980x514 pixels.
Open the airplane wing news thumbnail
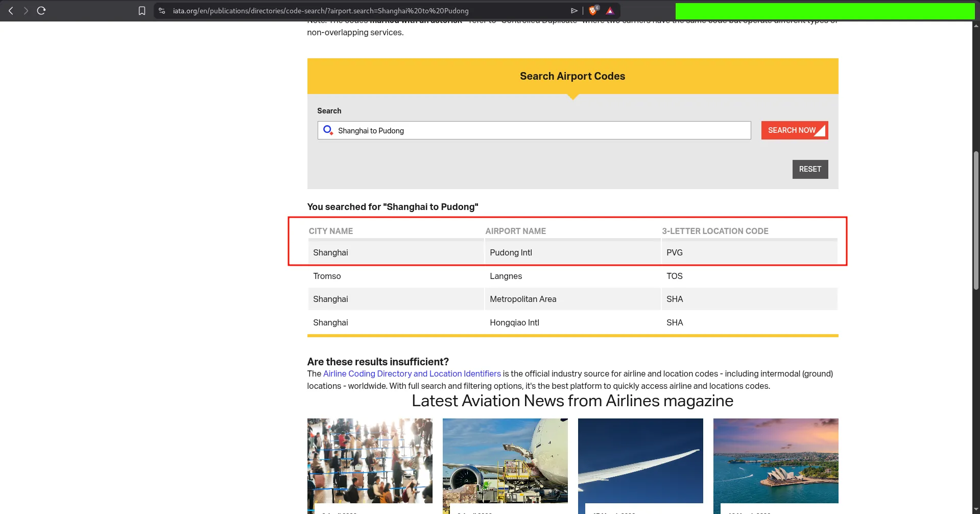tap(640, 461)
